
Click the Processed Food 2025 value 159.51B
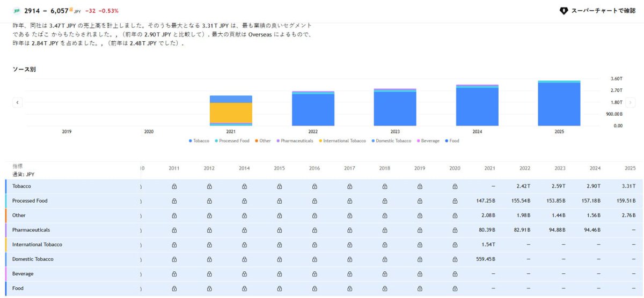(626, 201)
